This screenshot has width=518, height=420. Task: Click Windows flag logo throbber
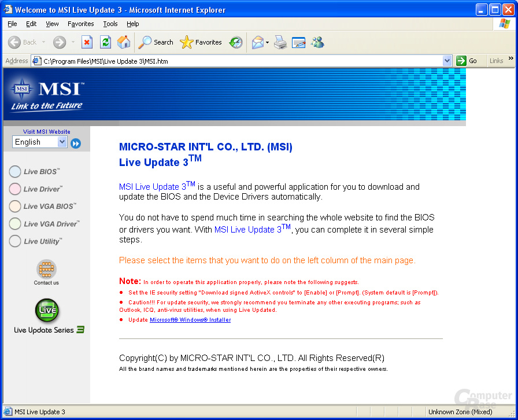coord(505,24)
